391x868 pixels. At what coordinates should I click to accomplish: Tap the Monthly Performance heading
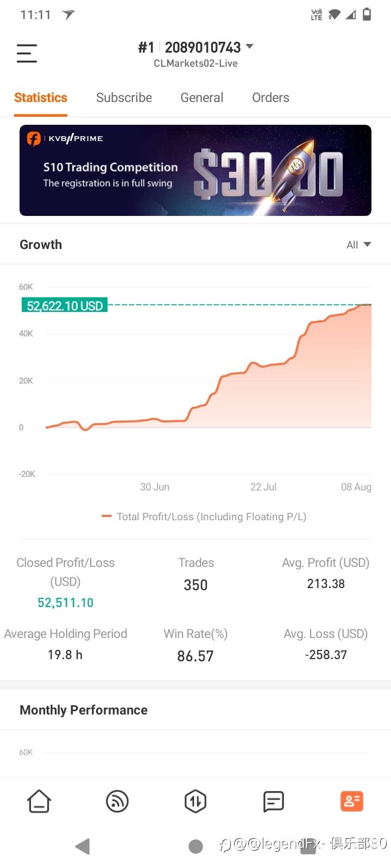tap(84, 710)
